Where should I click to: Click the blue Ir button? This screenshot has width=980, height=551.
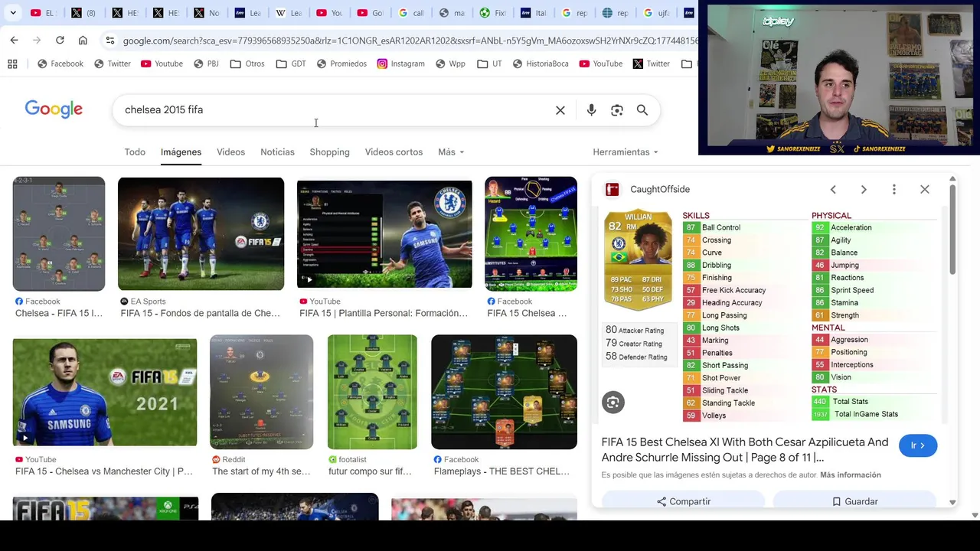(918, 445)
